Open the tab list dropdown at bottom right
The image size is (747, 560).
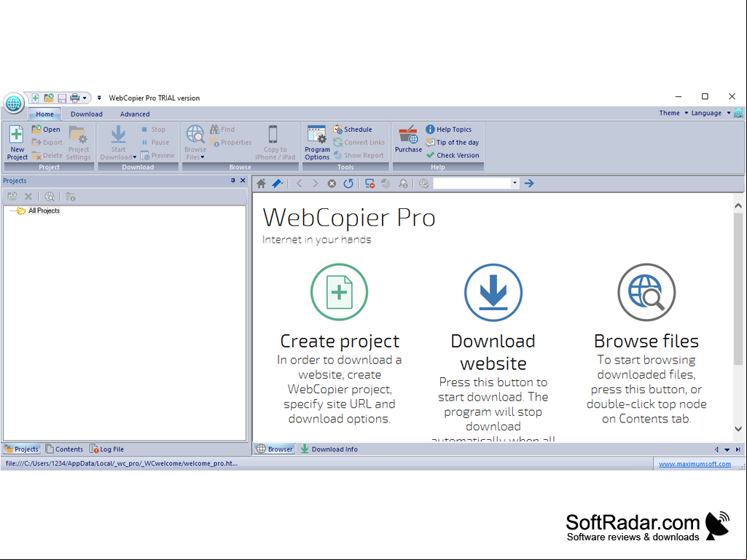727,449
